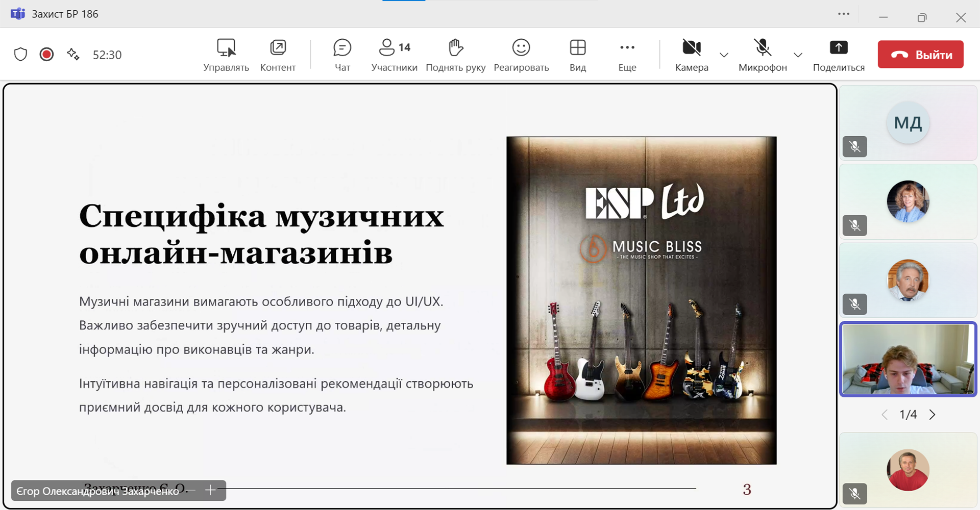Image resolution: width=980 pixels, height=510 pixels.
Task: Share screen using Поделиться
Action: point(838,54)
